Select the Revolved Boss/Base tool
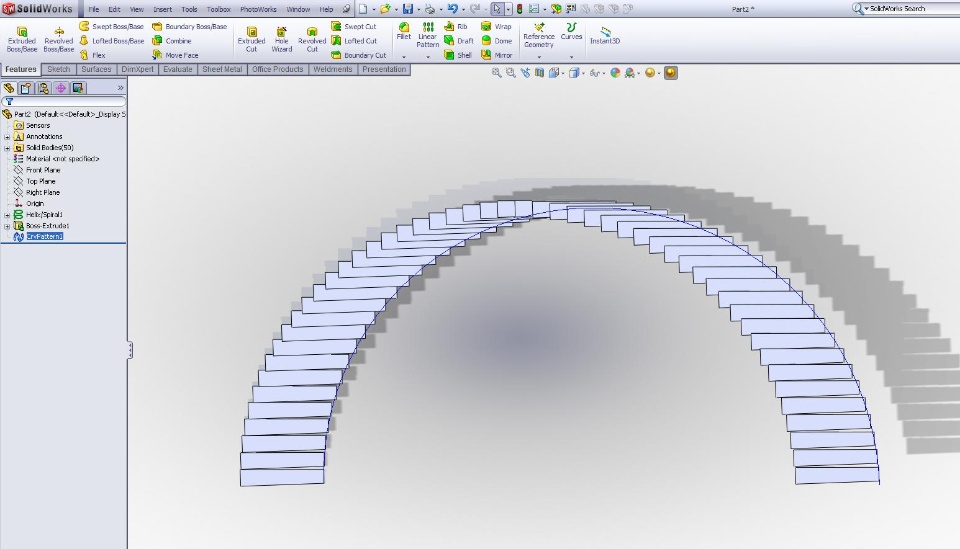 pos(59,39)
